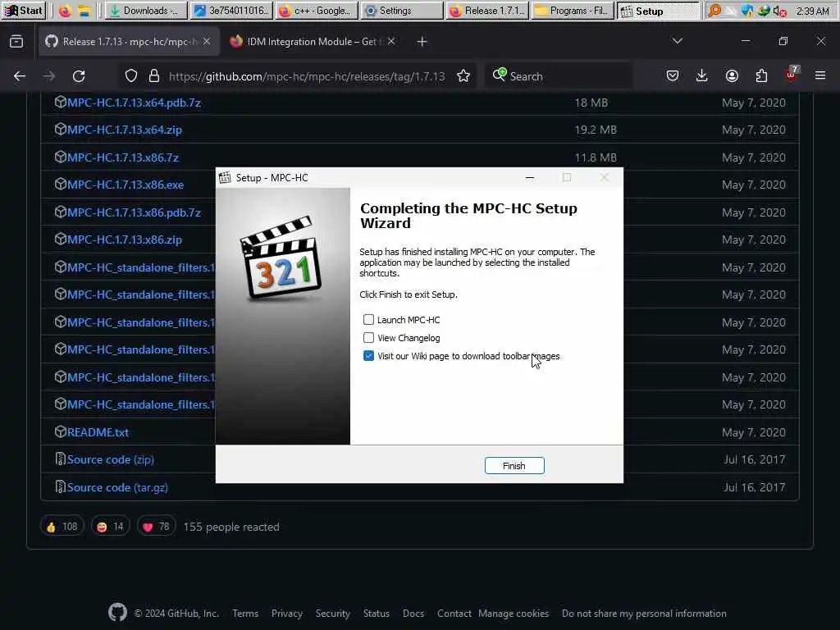Click Finish to exit MPC-HC Setup

click(x=514, y=466)
